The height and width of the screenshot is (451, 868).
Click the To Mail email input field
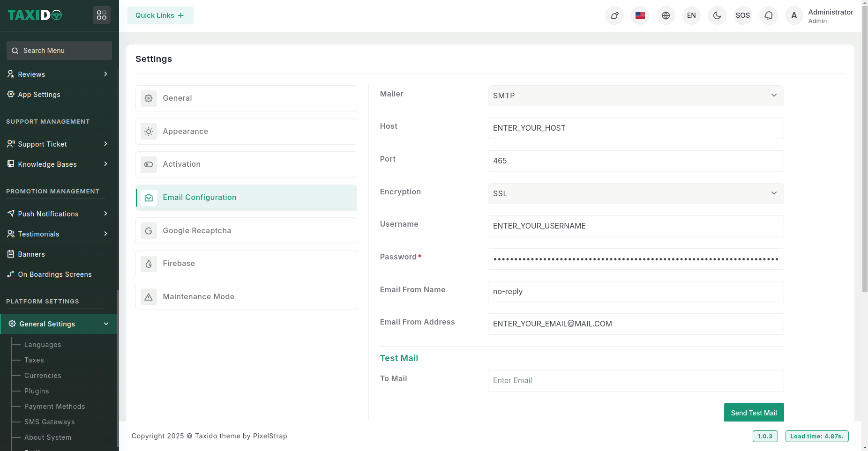636,381
